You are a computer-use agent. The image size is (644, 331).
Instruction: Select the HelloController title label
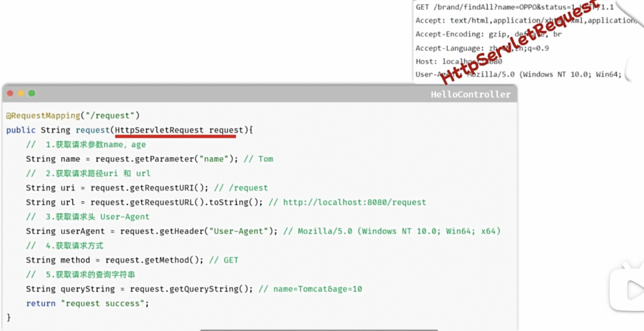click(470, 94)
